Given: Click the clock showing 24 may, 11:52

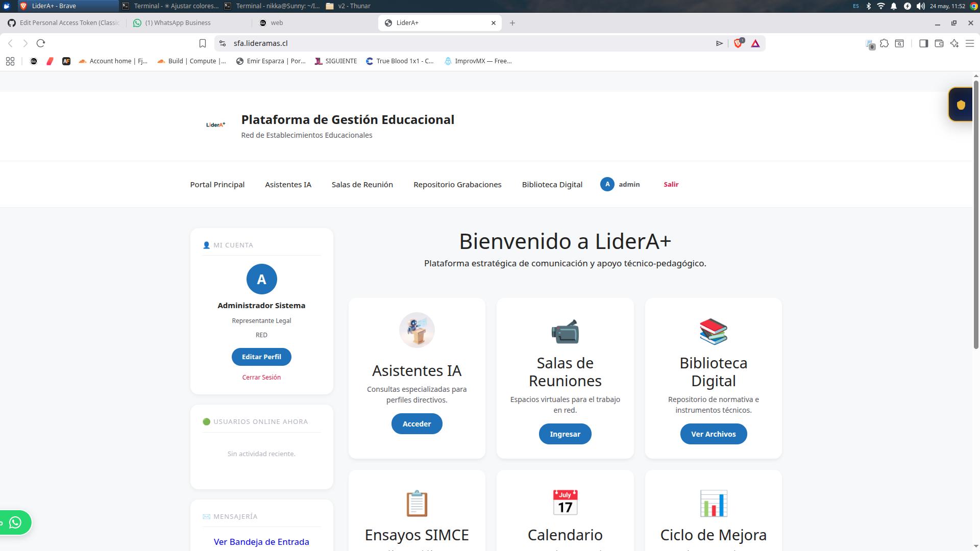Looking at the screenshot, I should (947, 6).
